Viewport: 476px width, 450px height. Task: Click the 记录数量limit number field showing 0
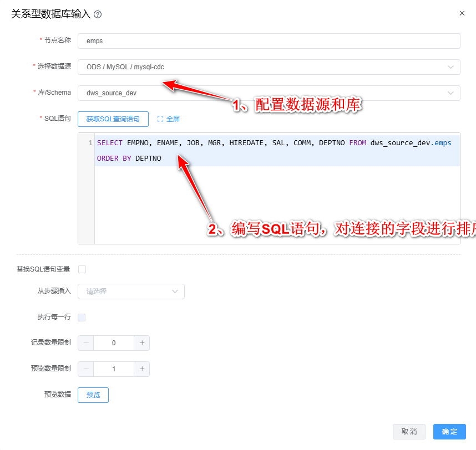pos(114,343)
